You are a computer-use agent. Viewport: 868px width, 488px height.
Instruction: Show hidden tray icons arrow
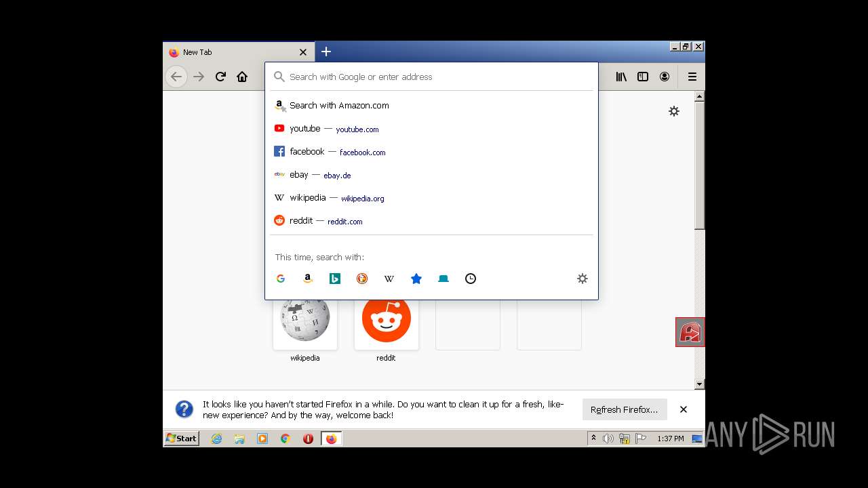tap(594, 439)
